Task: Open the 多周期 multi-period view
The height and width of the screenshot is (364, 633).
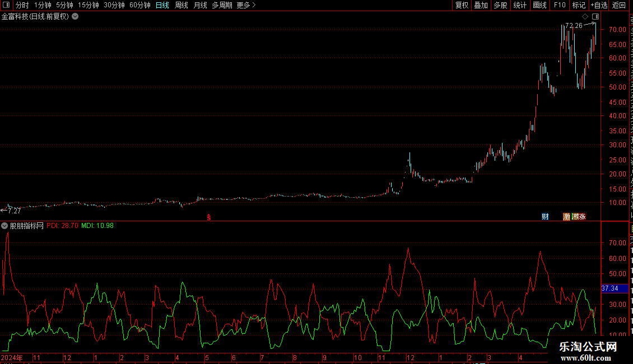Action: pyautogui.click(x=222, y=5)
